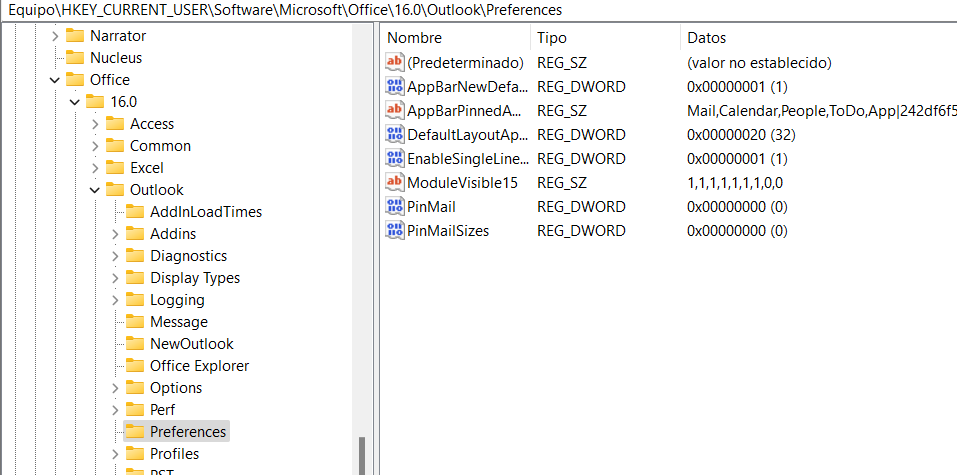Expand the Narrator key
The width and height of the screenshot is (957, 475).
click(x=55, y=36)
